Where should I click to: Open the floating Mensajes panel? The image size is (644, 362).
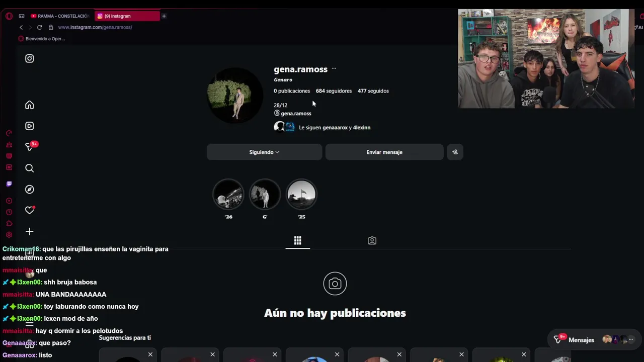(x=594, y=340)
